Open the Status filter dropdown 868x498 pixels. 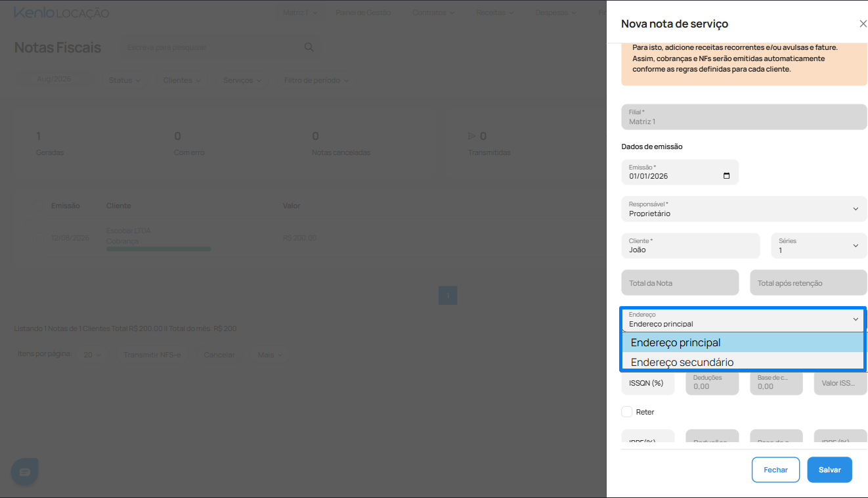point(125,80)
